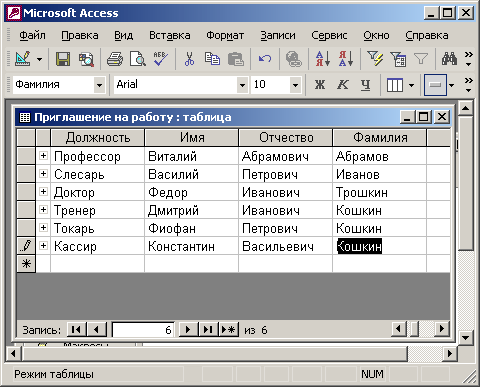Viewport: 480px width, 387px height.
Task: Go to first record button
Action: tap(76, 330)
